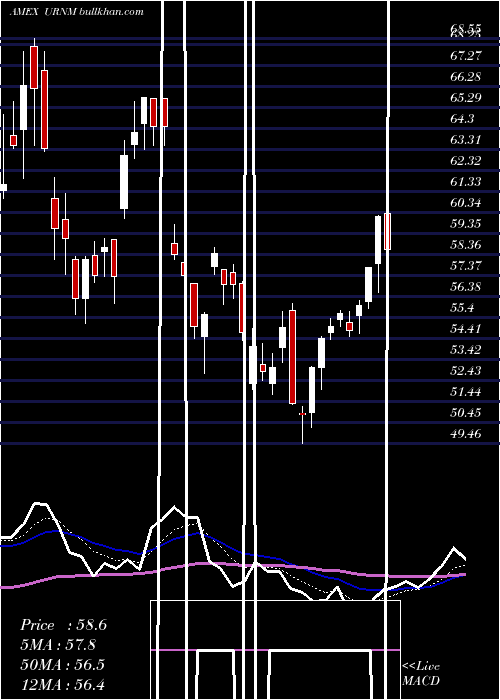
Task: Select the 59.35 price axis label
Action: coord(466,223)
